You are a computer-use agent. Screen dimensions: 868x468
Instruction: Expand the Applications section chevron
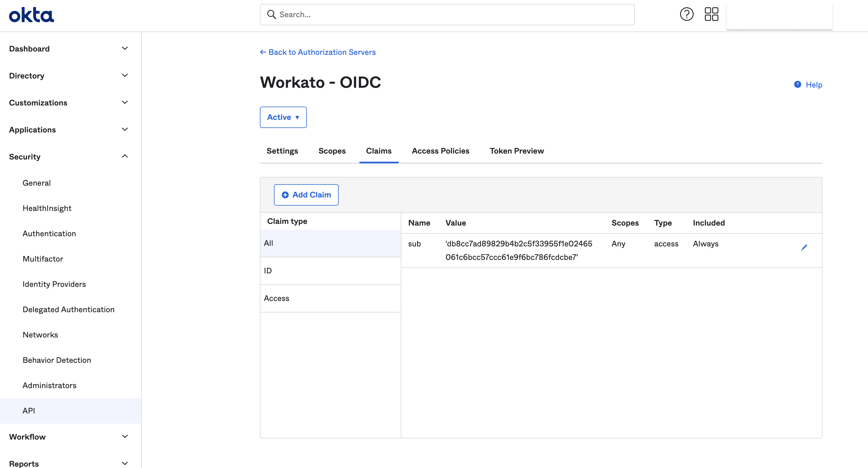[x=125, y=129]
